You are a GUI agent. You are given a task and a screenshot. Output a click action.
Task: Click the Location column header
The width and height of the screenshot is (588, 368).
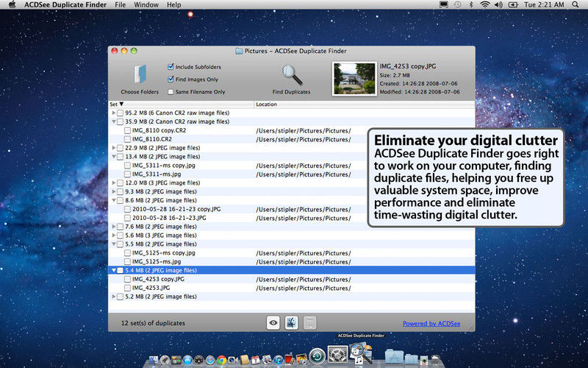(365, 104)
